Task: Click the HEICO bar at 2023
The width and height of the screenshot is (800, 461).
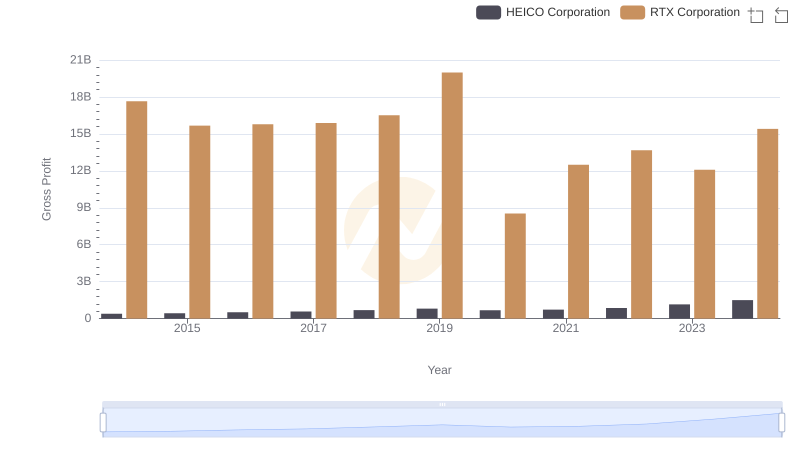Action: 680,311
